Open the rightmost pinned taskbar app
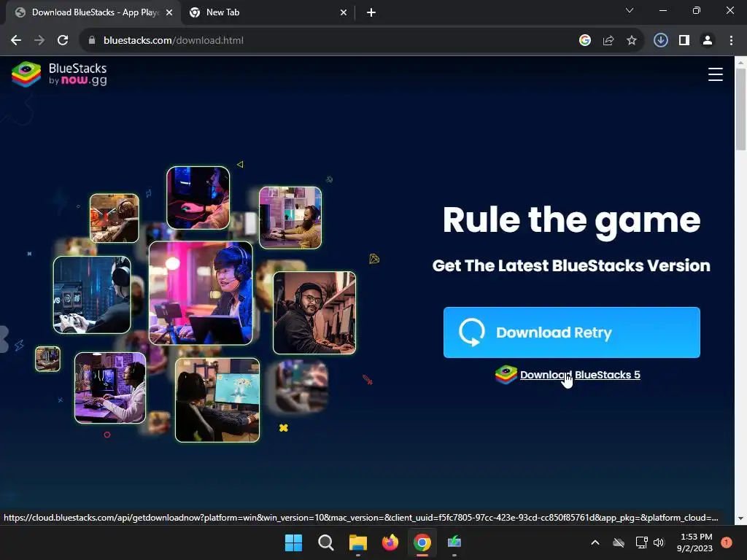The image size is (747, 560). (454, 542)
